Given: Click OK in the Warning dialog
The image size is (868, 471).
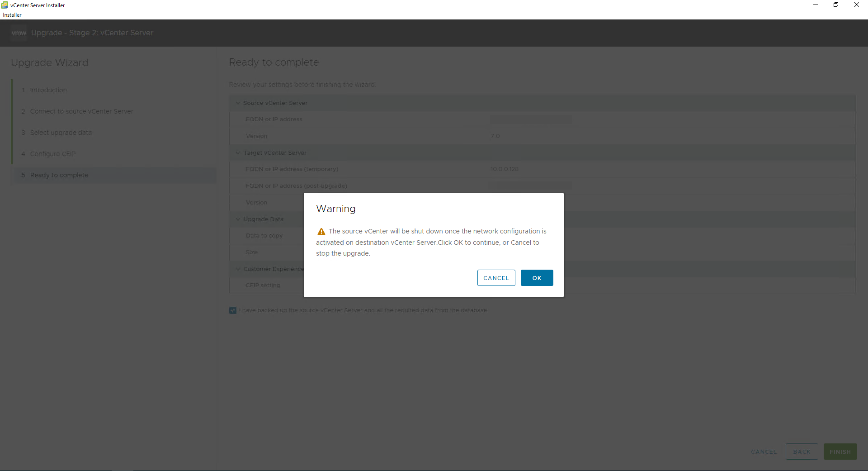Looking at the screenshot, I should click(537, 278).
